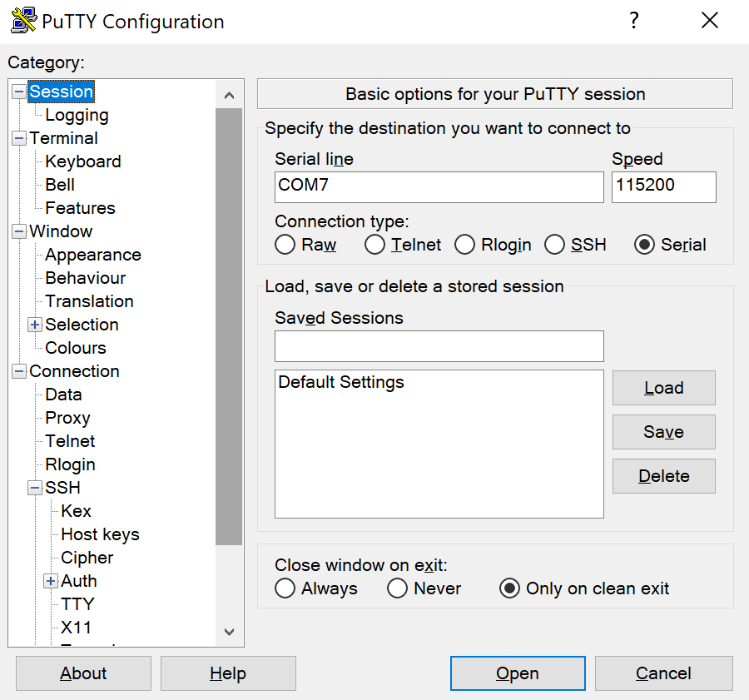Open the Proxy category
The width and height of the screenshot is (749, 700).
(x=68, y=418)
